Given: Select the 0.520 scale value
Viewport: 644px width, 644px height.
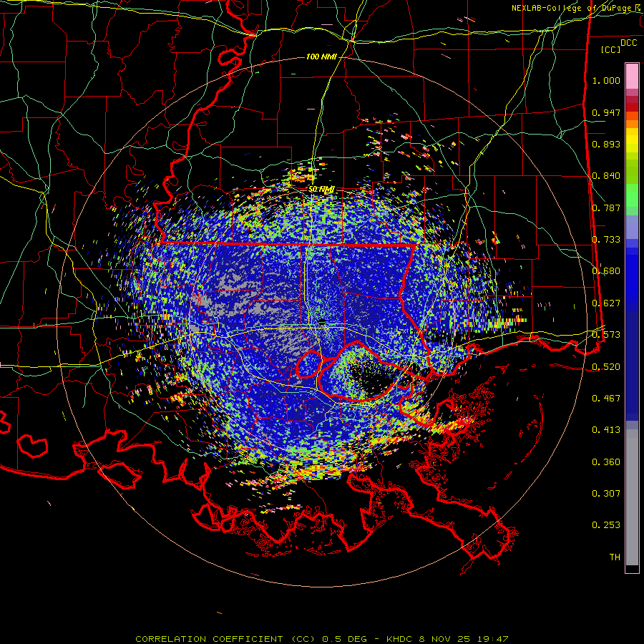Looking at the screenshot, I should click(x=606, y=367).
